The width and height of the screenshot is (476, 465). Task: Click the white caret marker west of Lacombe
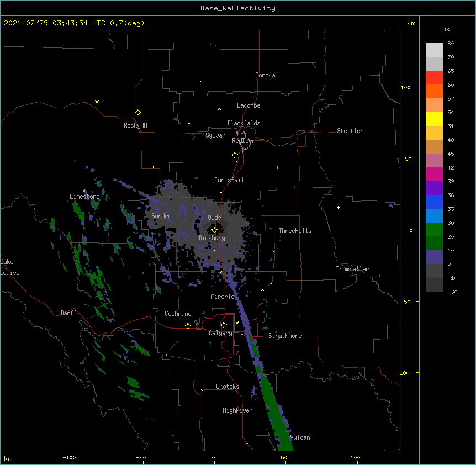[219, 109]
